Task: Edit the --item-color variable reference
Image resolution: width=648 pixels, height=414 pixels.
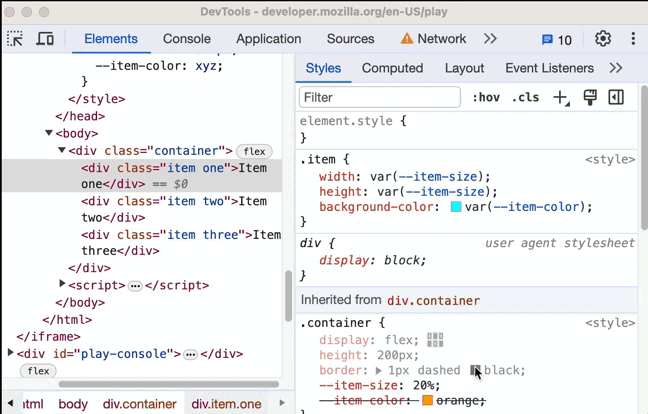Action: (536, 207)
